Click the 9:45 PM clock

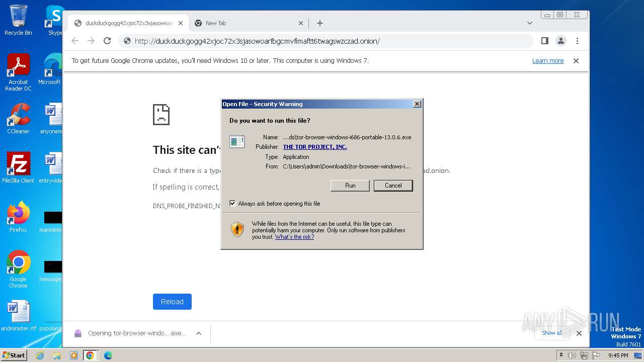(x=618, y=355)
